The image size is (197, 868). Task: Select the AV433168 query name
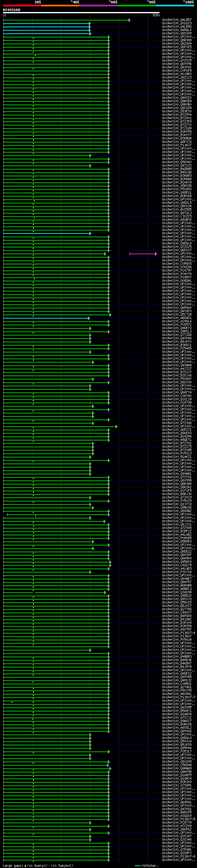(11, 10)
